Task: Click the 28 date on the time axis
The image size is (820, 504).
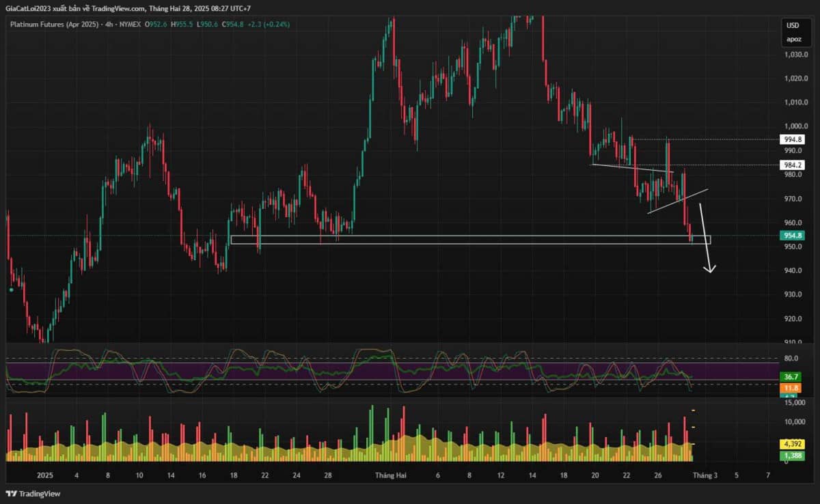Action: coord(328,475)
